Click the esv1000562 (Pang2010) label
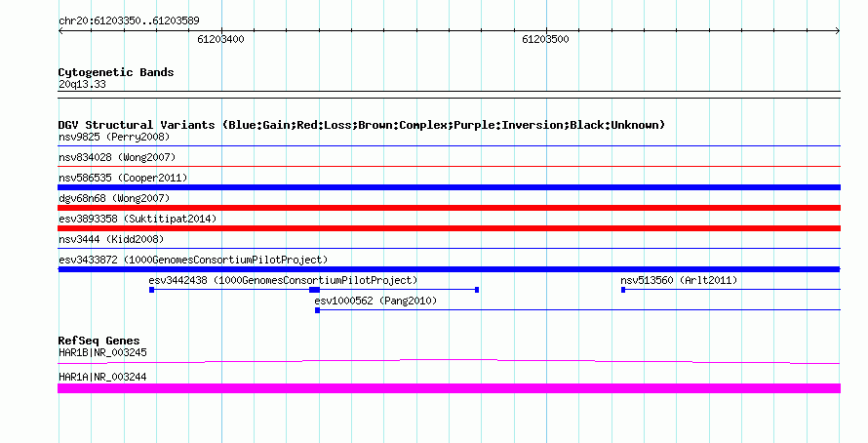Viewport: 868px width, 443px height. [x=375, y=301]
